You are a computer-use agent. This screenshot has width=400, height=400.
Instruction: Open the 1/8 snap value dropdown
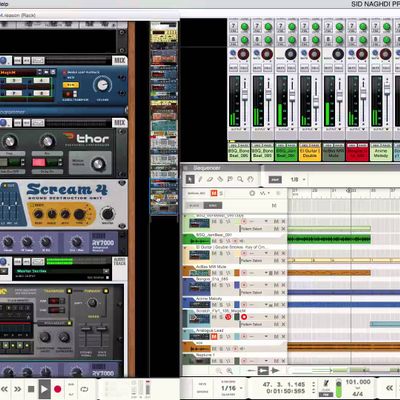coord(298,179)
